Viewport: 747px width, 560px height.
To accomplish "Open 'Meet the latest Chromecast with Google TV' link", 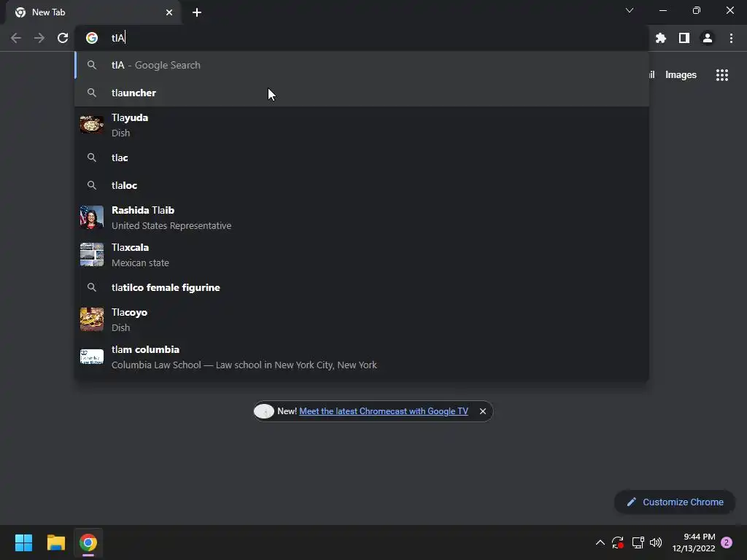I will coord(384,411).
